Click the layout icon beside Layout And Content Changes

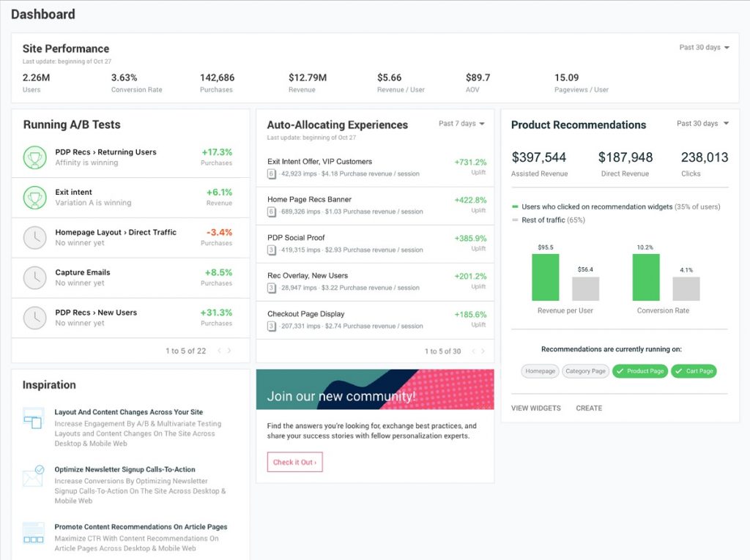coord(32,419)
